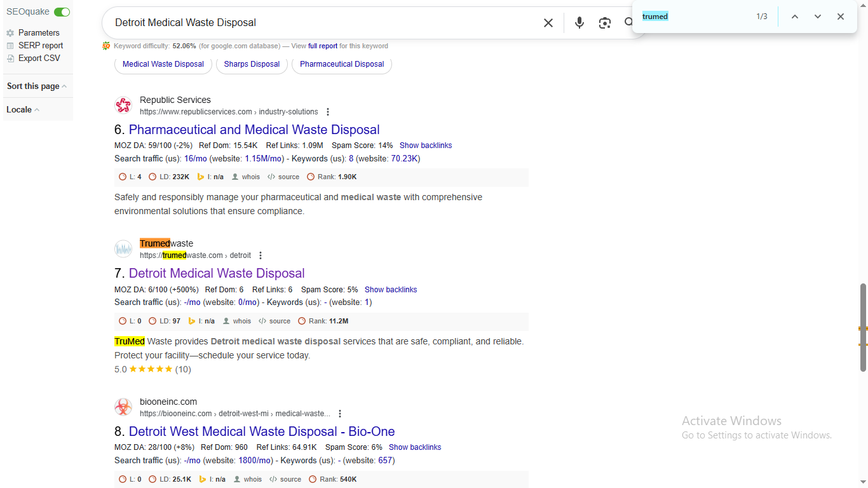The image size is (868, 488).
Task: Go to previous find result
Action: click(x=794, y=17)
